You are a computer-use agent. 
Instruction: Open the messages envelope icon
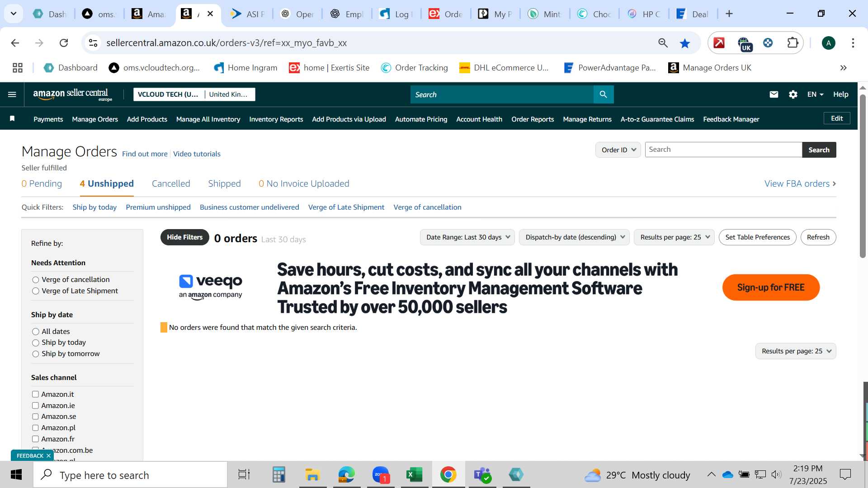pos(774,94)
